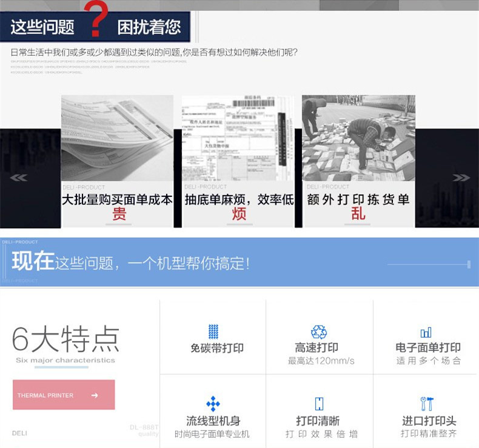
Task: Click the Six major characteristics subtitle
Action: point(65,360)
